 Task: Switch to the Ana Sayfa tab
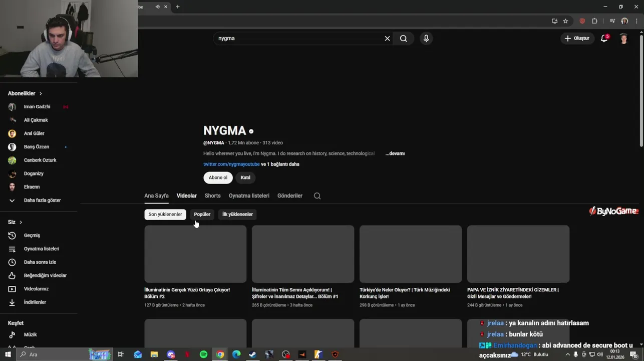[x=156, y=196]
